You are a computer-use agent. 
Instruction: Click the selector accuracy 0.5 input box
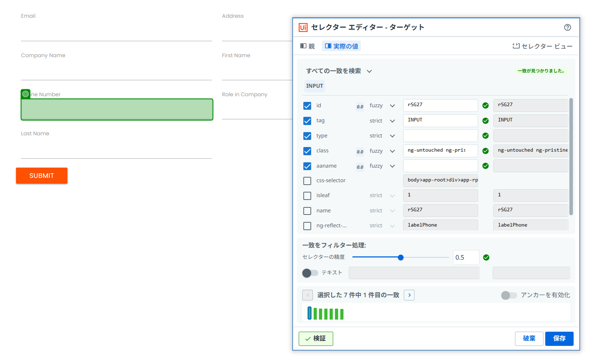(x=466, y=257)
